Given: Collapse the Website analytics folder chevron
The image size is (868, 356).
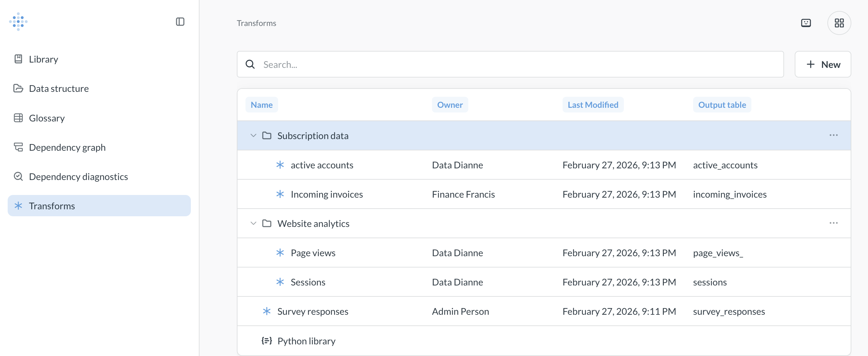Looking at the screenshot, I should pos(253,224).
